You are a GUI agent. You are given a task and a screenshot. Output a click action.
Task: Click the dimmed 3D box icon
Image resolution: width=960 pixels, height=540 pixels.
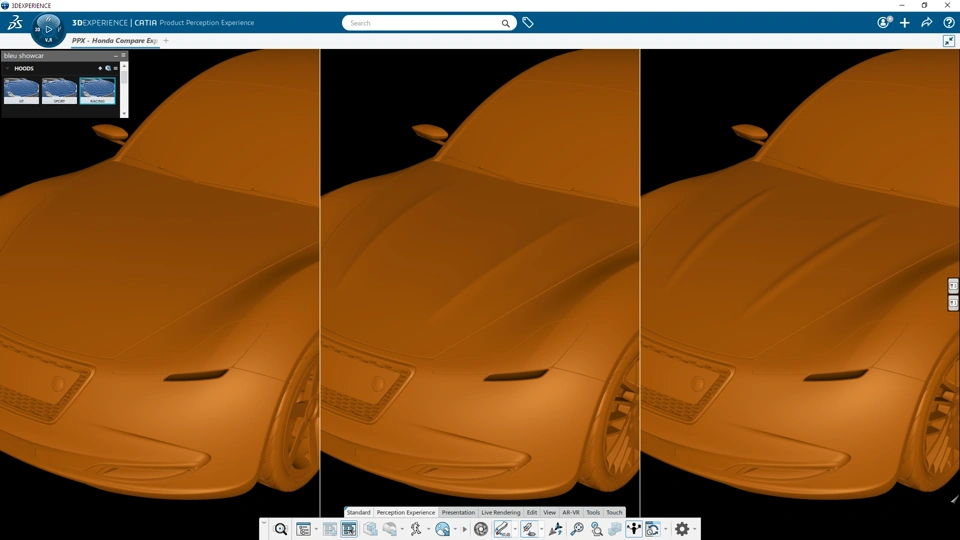(x=370, y=529)
